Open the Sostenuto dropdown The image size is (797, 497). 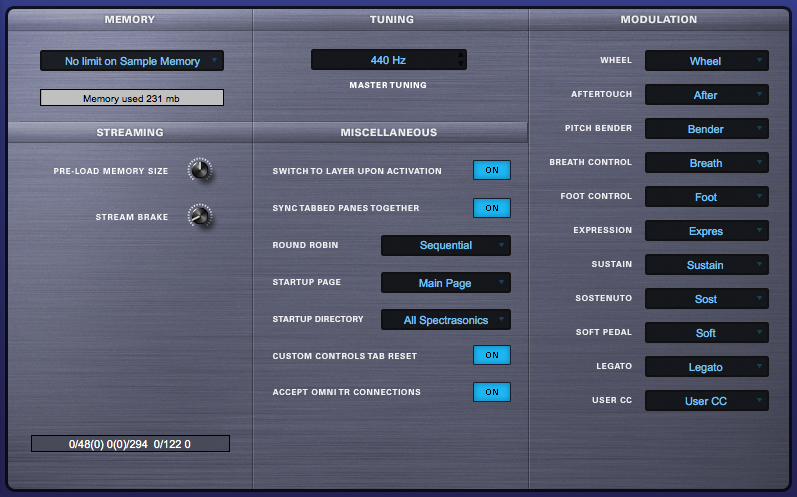click(707, 299)
